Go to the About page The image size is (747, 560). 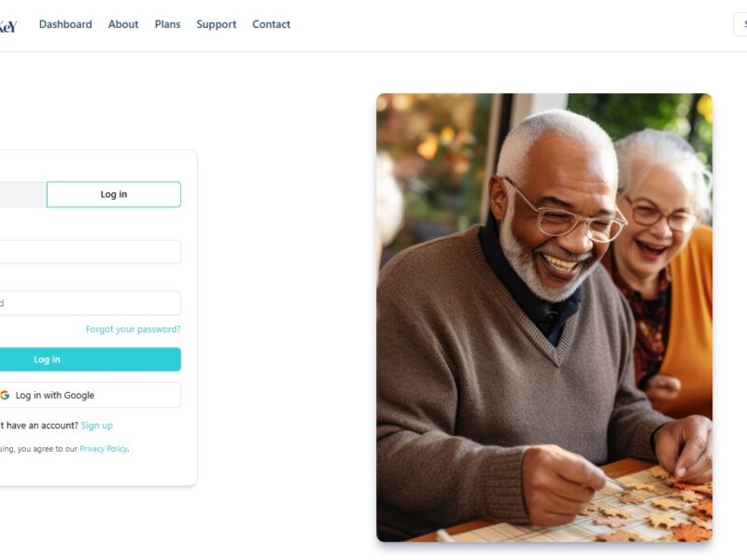[x=123, y=24]
